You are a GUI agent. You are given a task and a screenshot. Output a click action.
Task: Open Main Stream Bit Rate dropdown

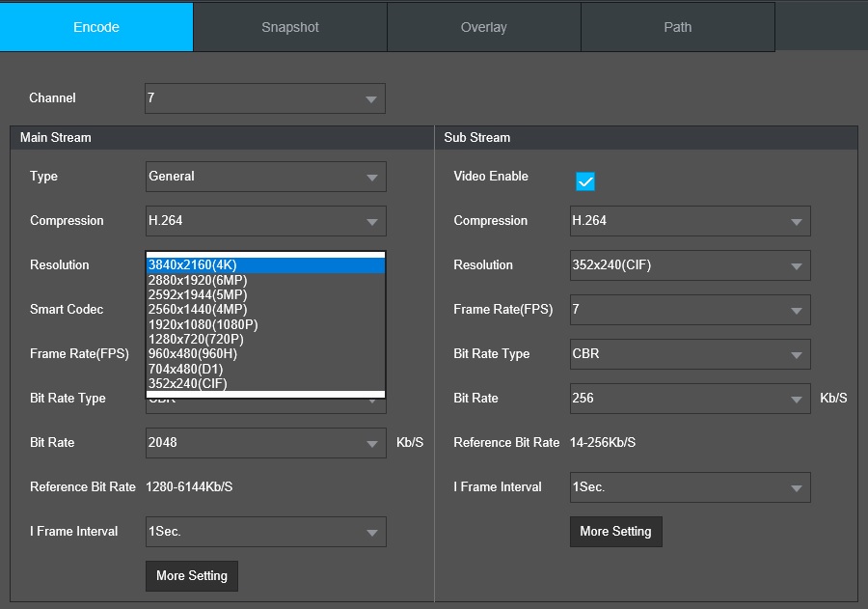(266, 443)
